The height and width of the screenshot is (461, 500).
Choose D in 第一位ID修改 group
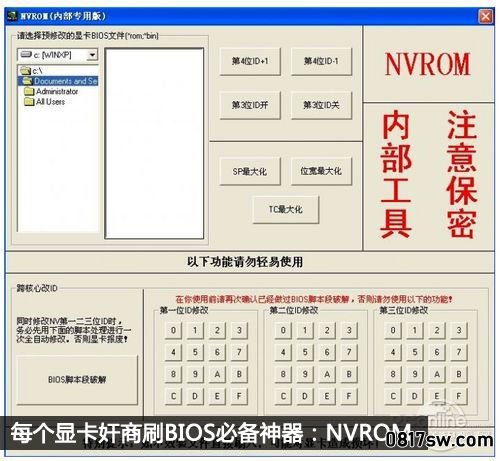[195, 396]
